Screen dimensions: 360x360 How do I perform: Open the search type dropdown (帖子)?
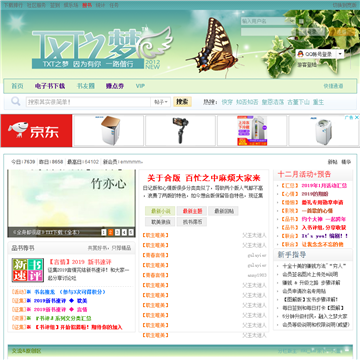[x=161, y=102]
